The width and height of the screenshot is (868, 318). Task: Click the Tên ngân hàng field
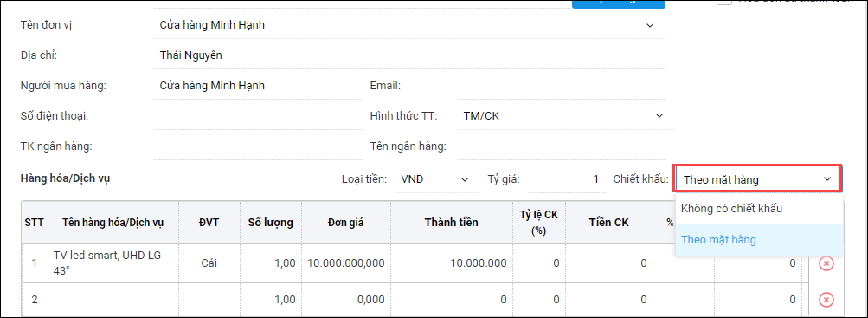coord(563,146)
